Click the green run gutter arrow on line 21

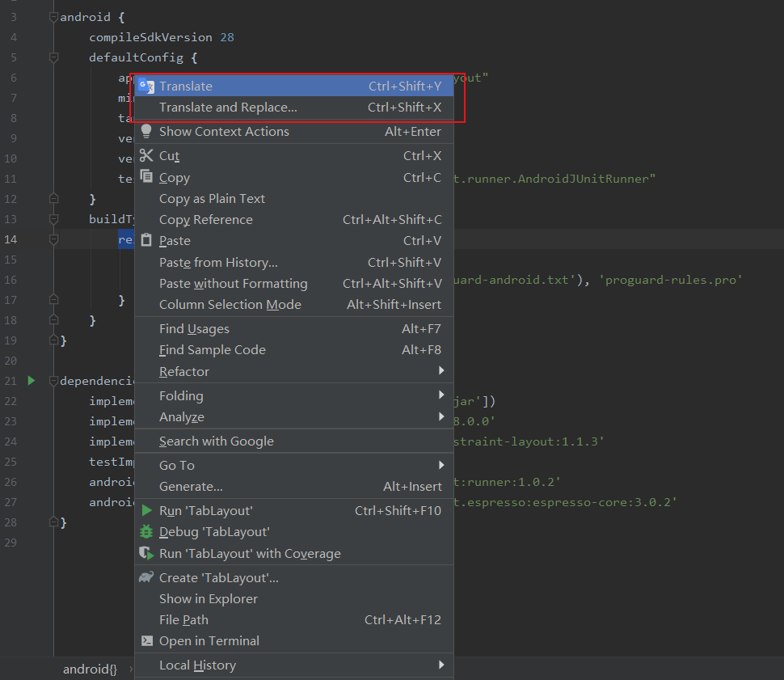point(32,381)
